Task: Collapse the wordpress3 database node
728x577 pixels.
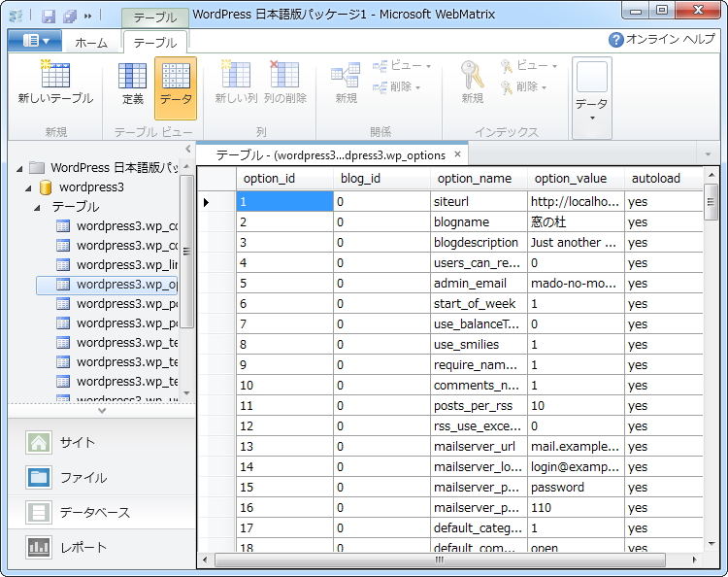Action: click(x=28, y=187)
